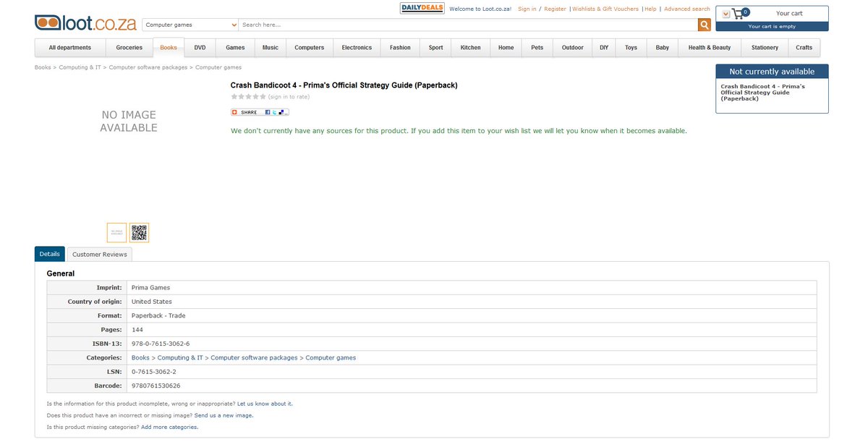
Task: Open the Computer games search category dropdown
Action: pos(190,25)
